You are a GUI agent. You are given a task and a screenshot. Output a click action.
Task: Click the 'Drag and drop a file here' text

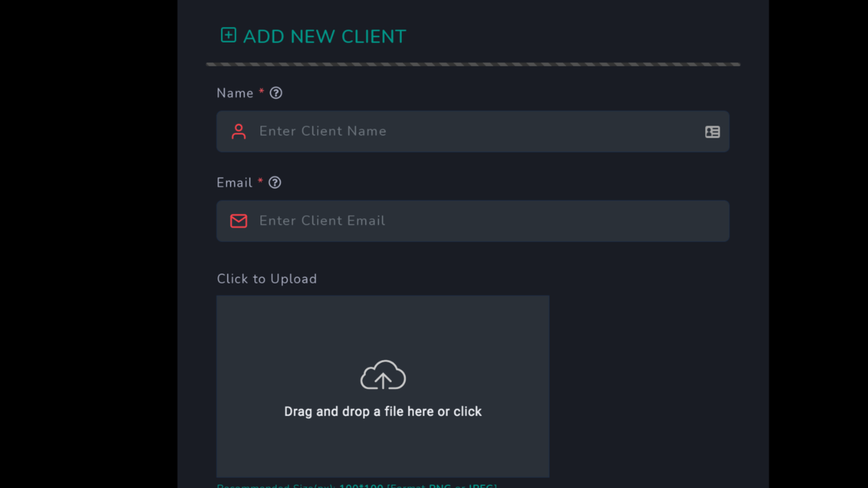(x=382, y=411)
